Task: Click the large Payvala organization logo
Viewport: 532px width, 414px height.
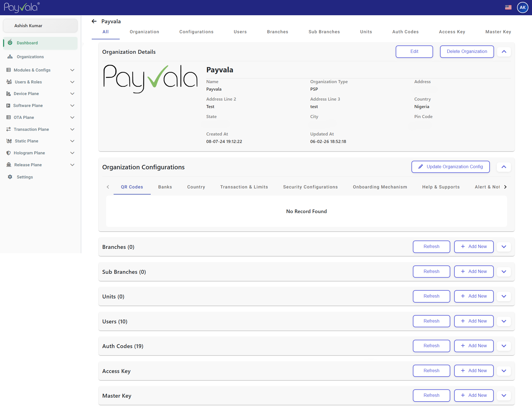Action: (150, 79)
